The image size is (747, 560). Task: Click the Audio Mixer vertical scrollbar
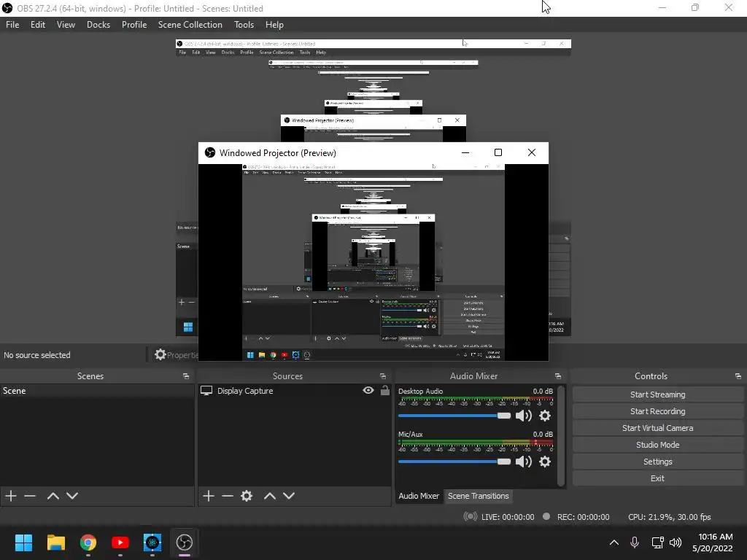561,436
